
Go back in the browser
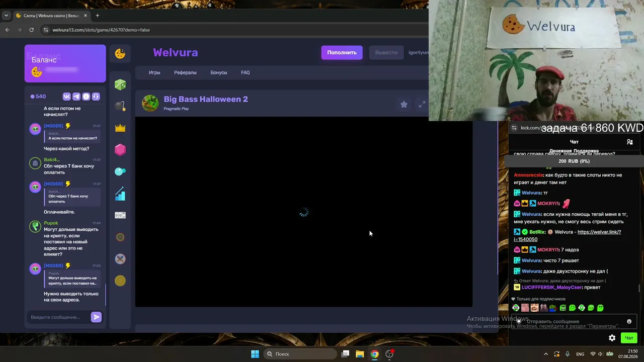[7, 30]
